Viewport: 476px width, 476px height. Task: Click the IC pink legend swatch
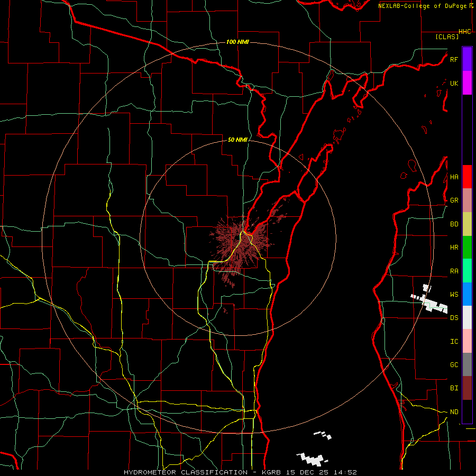[467, 341]
